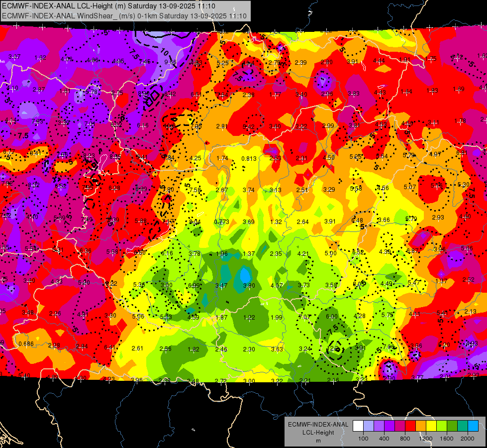The width and height of the screenshot is (487, 448).
Task: Click the wind shear value 2.56
Action: [165, 348]
